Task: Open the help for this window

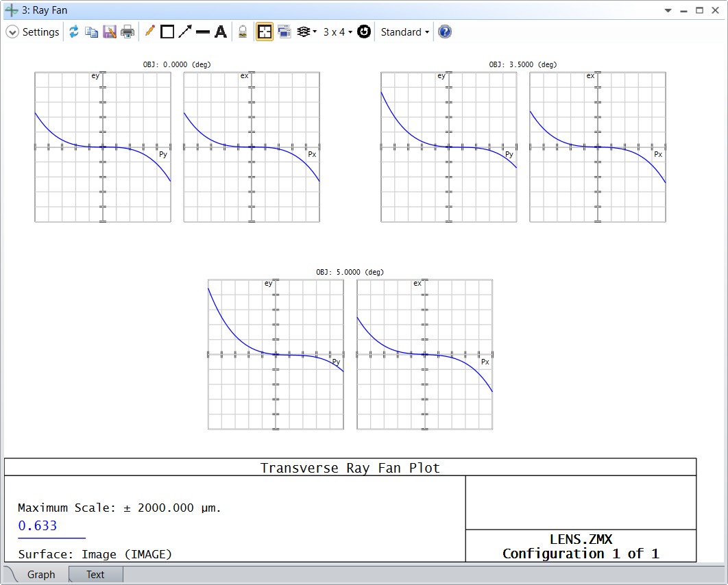Action: 445,32
